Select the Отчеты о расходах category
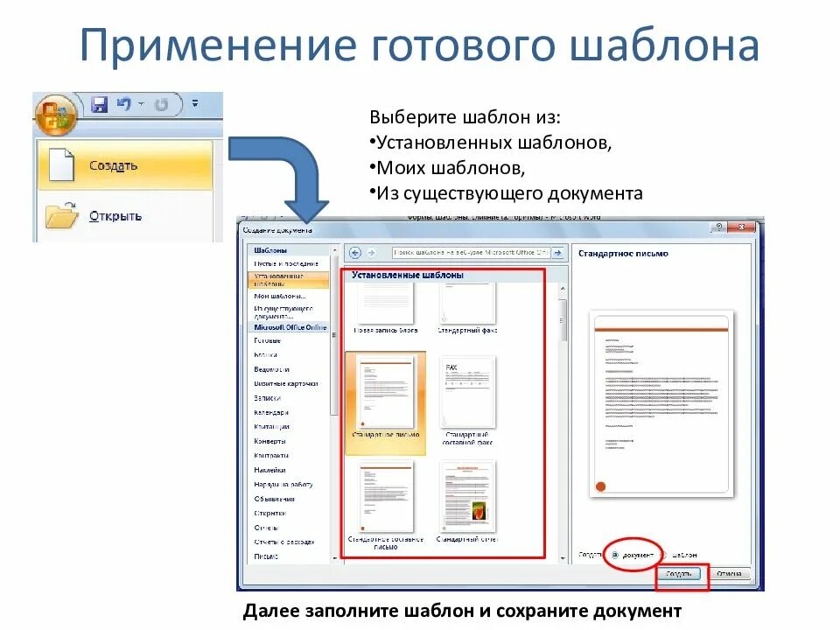840x630 pixels. [x=284, y=542]
